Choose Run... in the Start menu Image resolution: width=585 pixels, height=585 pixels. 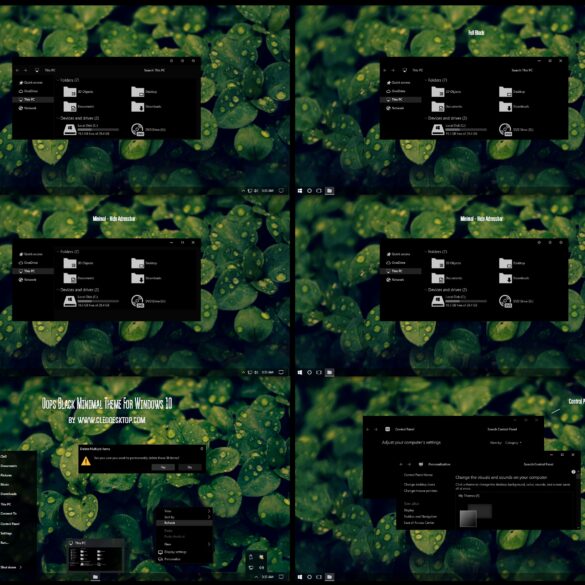point(4,543)
